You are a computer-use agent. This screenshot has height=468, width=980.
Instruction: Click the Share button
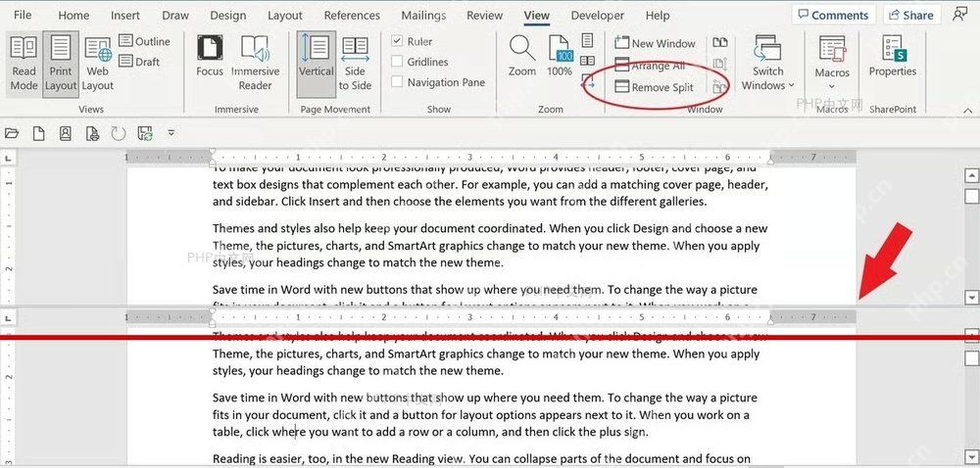912,15
